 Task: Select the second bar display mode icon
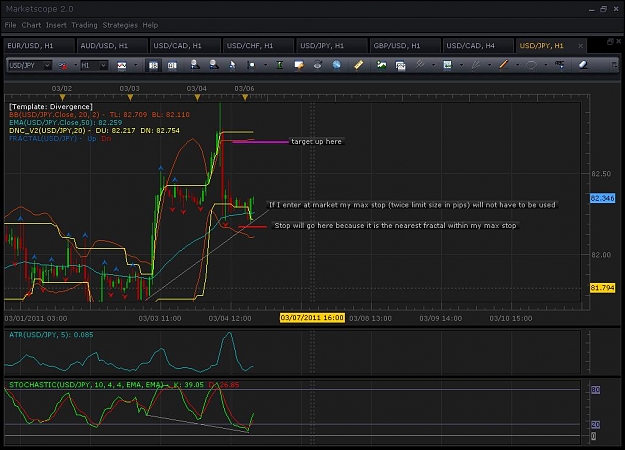[x=172, y=65]
